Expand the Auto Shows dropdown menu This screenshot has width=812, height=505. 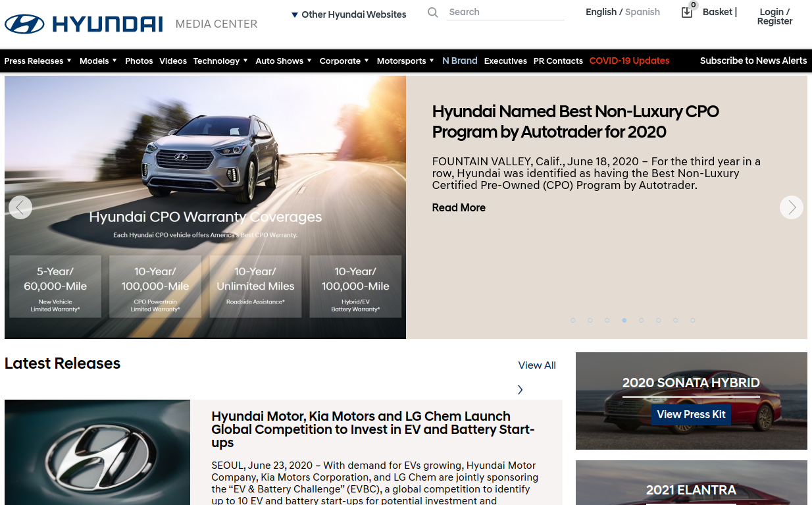click(284, 61)
